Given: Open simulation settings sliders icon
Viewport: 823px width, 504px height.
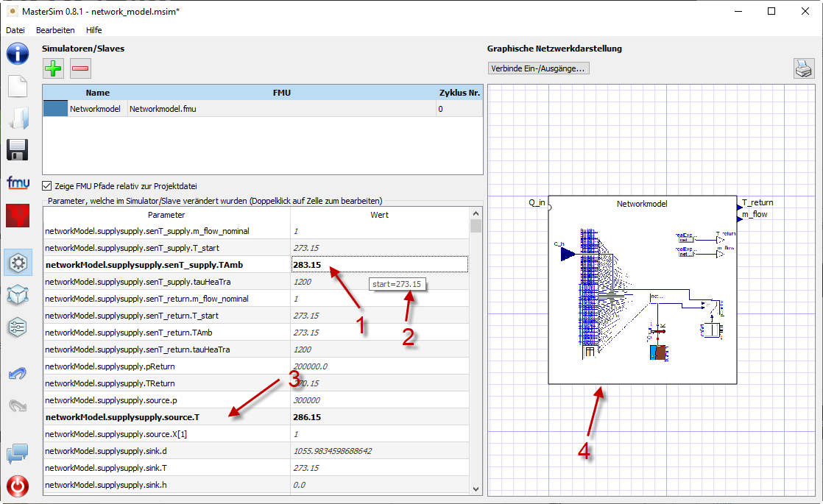Looking at the screenshot, I should tap(18, 327).
